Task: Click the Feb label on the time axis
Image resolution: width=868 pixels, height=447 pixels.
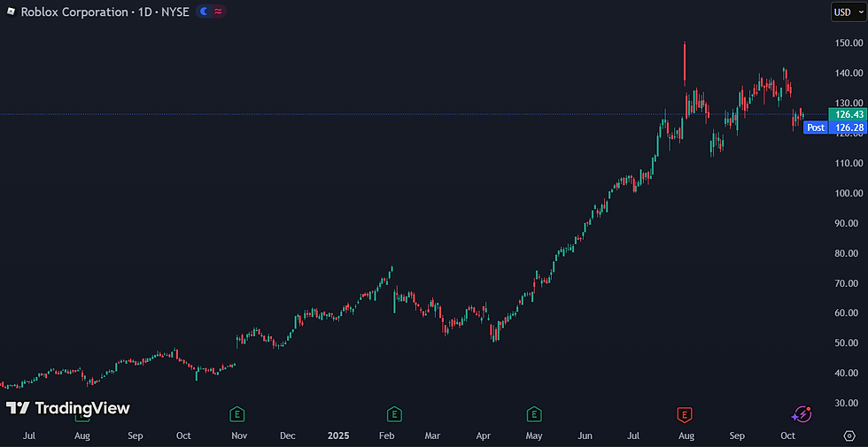Action: (387, 435)
